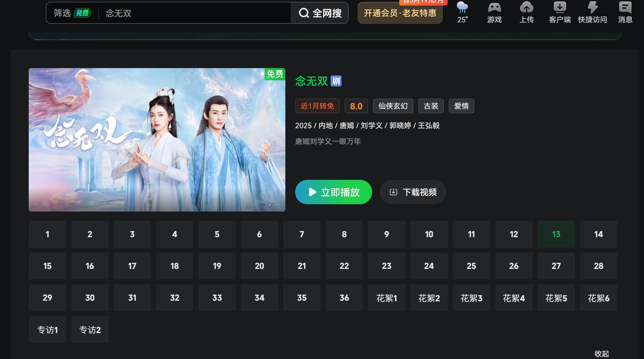Select episode 28
The image size is (644, 359).
598,266
